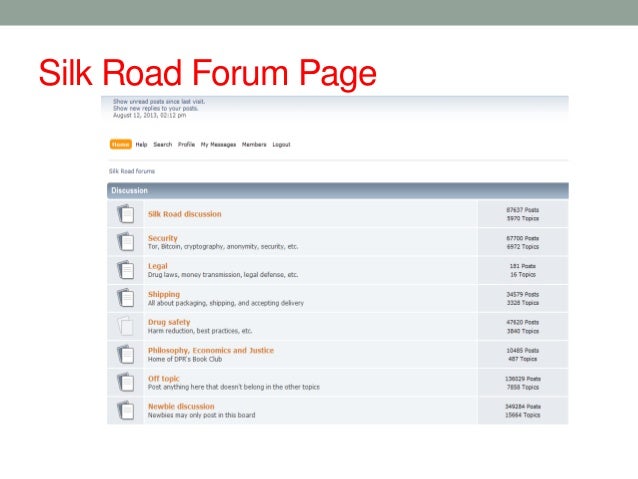The width and height of the screenshot is (638, 479).
Task: Click the Discussion category header
Action: tap(338, 190)
